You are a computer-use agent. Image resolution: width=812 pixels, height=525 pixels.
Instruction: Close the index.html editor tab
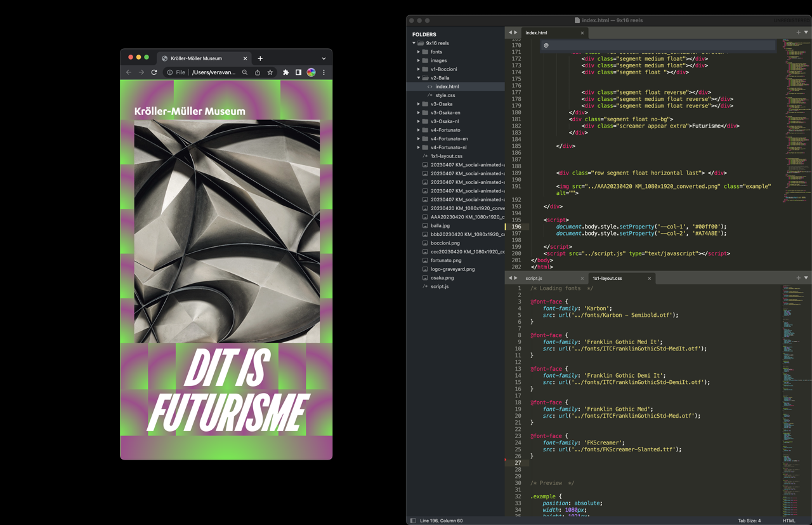click(x=582, y=33)
